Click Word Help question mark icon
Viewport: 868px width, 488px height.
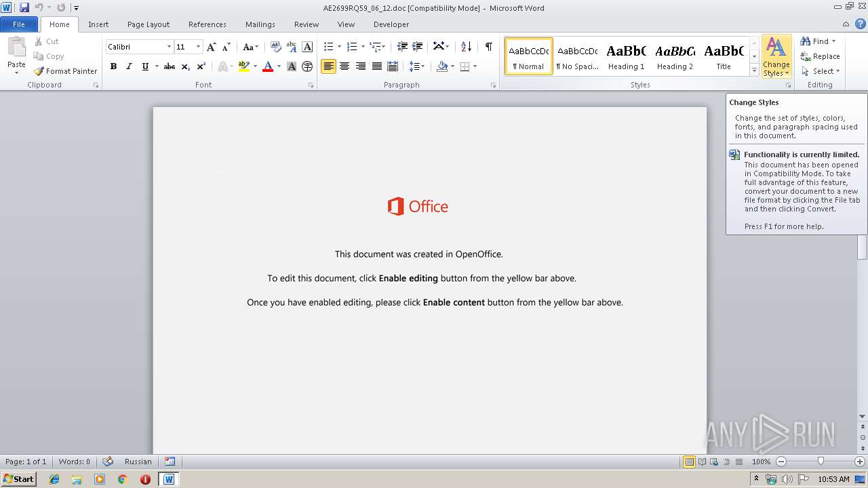(861, 24)
